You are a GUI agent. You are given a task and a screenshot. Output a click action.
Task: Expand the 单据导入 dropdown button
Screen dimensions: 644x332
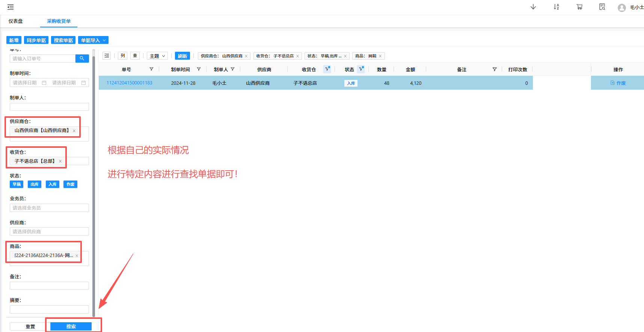click(93, 40)
